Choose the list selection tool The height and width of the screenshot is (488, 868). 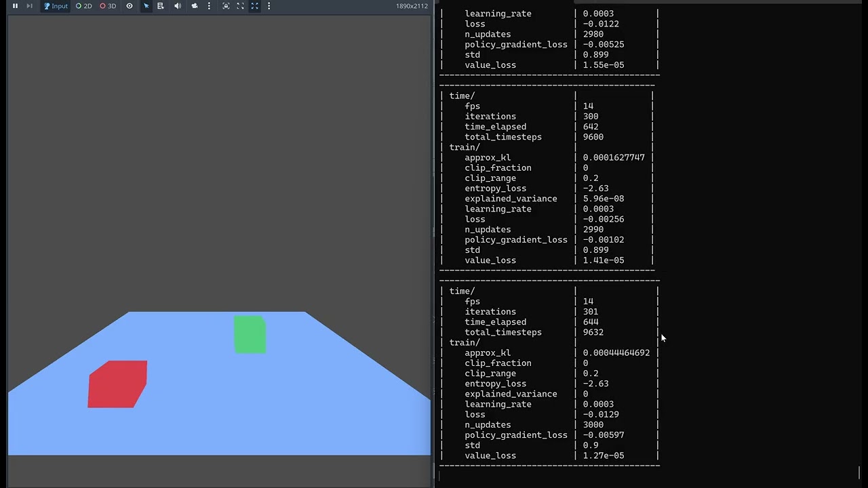[x=161, y=6]
